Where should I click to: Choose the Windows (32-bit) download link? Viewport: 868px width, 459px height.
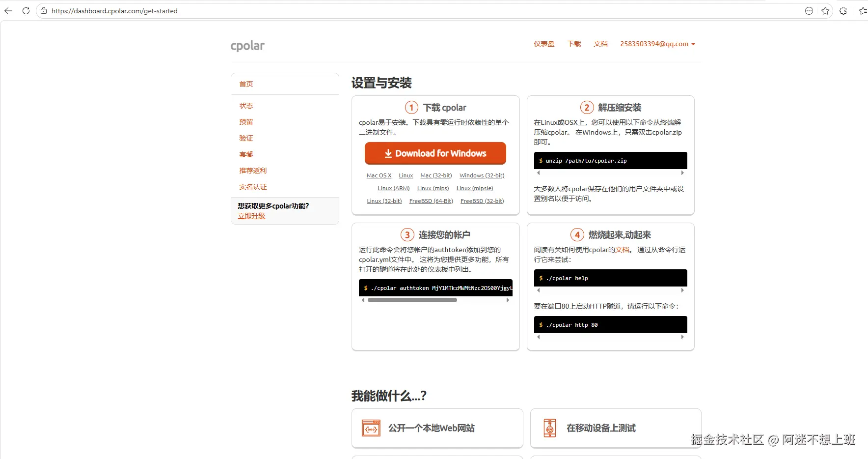pyautogui.click(x=482, y=175)
